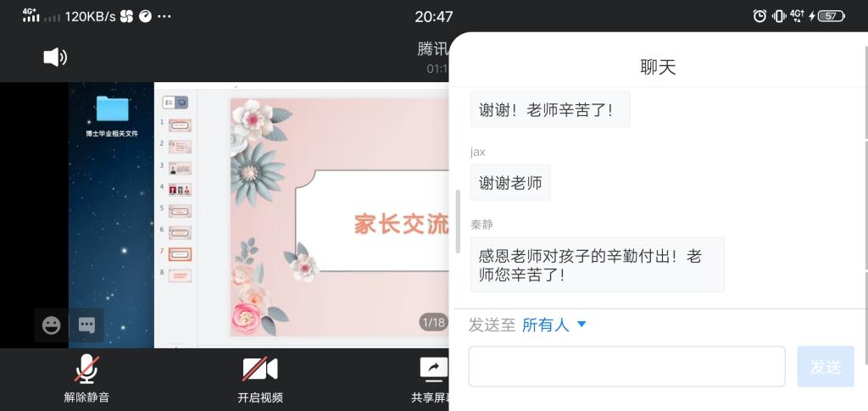868x411 pixels.
Task: Turn on camera via 开启视频
Action: coord(260,369)
